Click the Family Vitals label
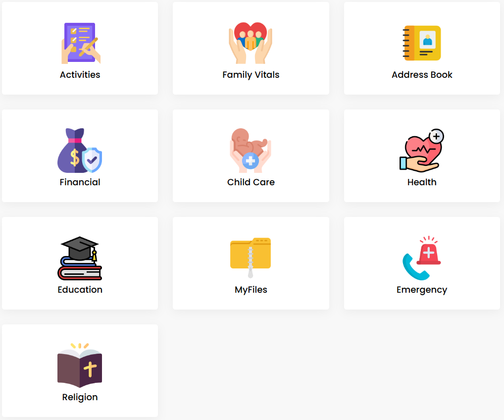 (x=251, y=75)
